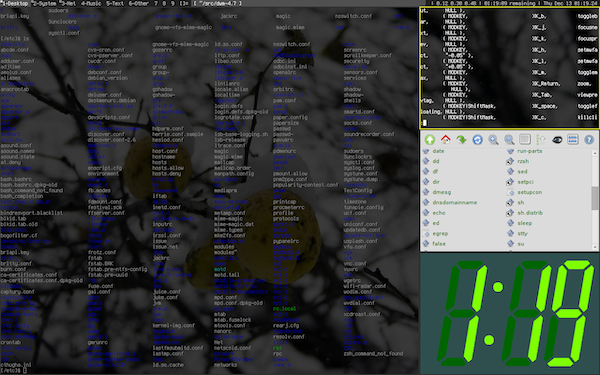The height and width of the screenshot is (375, 600).
Task: Select the rzsh symlink icon
Action: tap(510, 161)
